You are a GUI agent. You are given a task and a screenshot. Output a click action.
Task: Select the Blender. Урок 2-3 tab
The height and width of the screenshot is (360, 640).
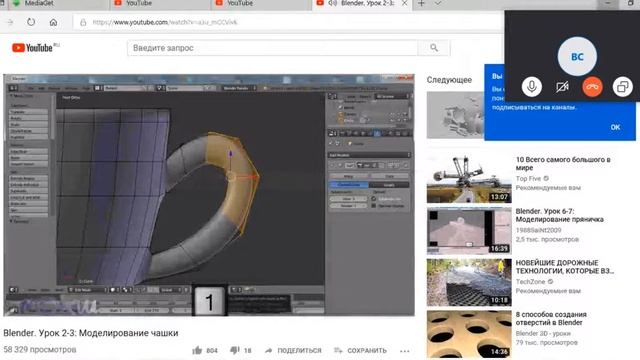[x=361, y=3]
